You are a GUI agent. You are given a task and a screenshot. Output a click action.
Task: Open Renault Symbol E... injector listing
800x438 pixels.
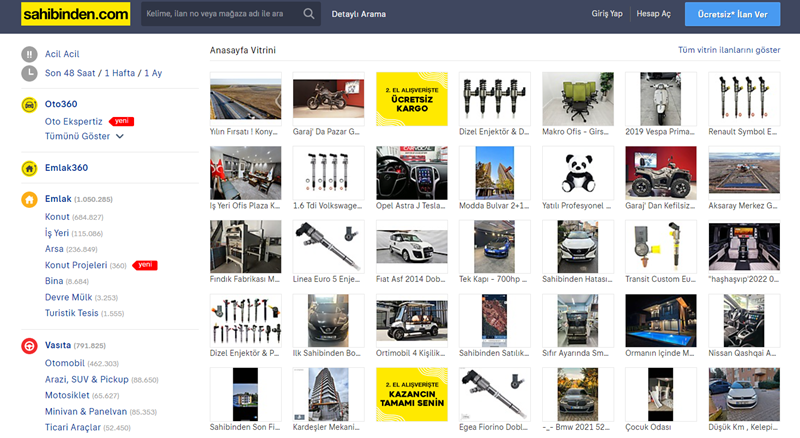[744, 99]
